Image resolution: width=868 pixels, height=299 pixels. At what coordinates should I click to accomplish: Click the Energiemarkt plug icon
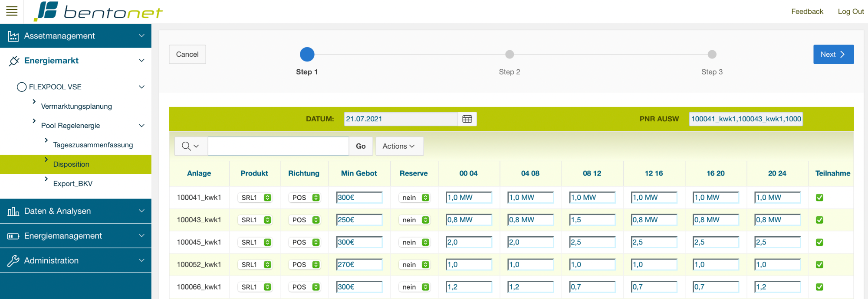pyautogui.click(x=14, y=61)
